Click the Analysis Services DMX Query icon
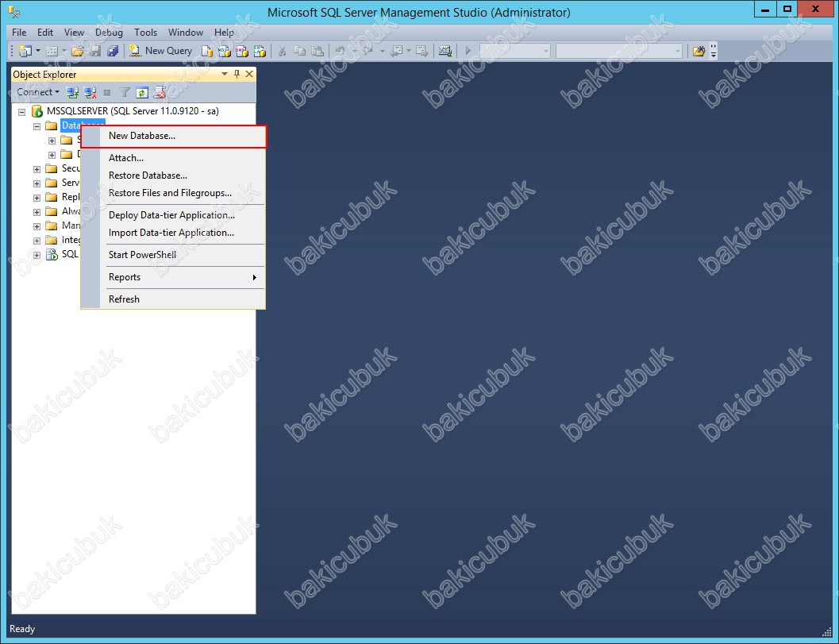This screenshot has height=644, width=839. click(x=242, y=51)
